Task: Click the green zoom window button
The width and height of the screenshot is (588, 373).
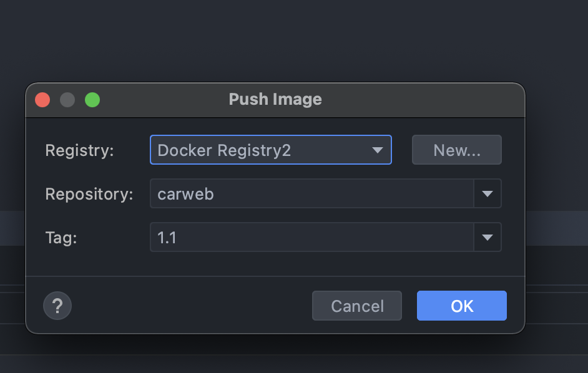Action: pyautogui.click(x=92, y=100)
